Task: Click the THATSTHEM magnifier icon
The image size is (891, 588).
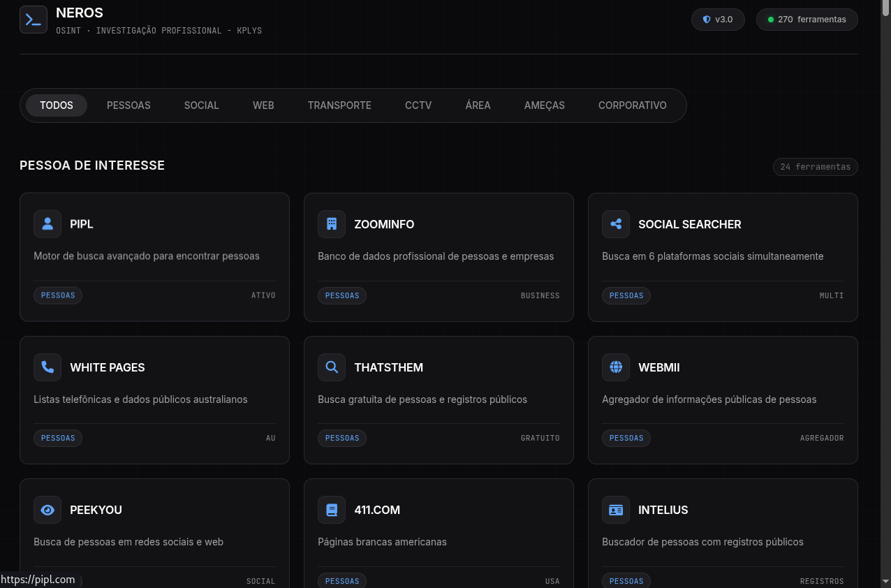Action: [332, 367]
